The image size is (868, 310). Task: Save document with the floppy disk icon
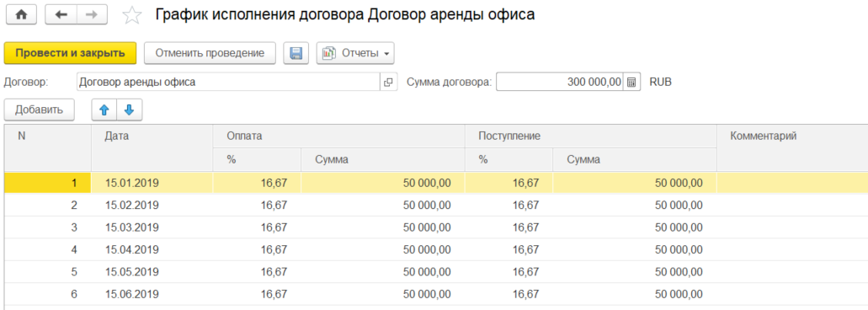(296, 53)
